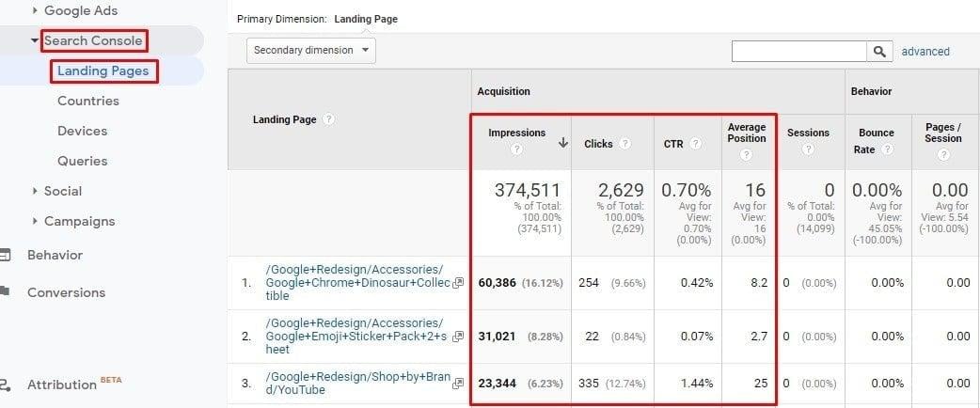This screenshot has width=980, height=408.
Task: Click the search magnifier button
Action: [879, 52]
